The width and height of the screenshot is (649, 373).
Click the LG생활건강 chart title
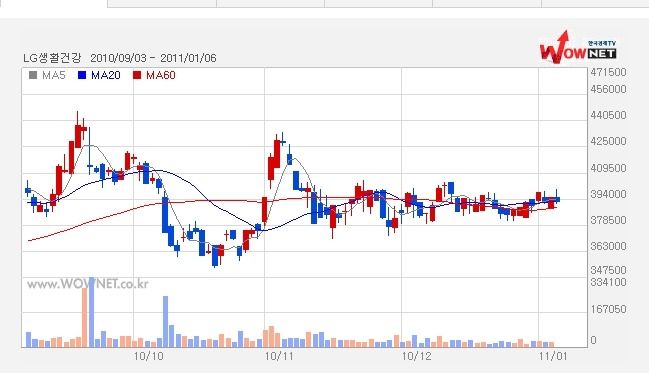coord(52,58)
